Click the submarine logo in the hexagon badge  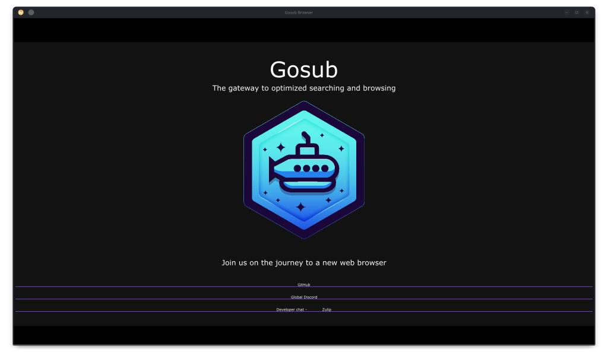[303, 170]
